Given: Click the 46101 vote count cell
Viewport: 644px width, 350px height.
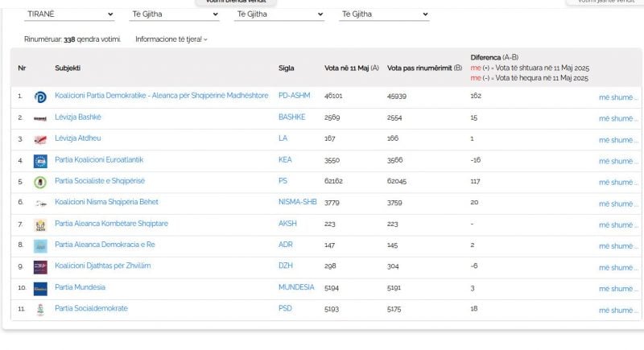Looking at the screenshot, I should point(333,96).
